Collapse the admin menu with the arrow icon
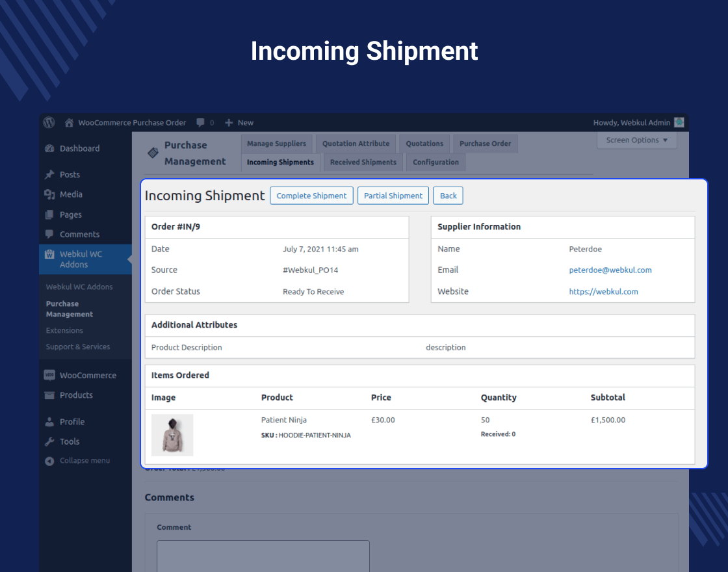The image size is (728, 572). pos(51,461)
